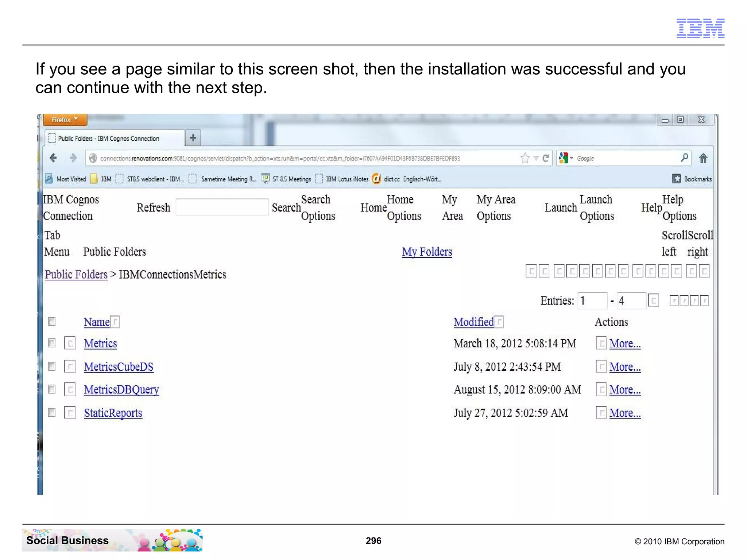The height and width of the screenshot is (560, 747).
Task: Open a new browser tab
Action: (193, 138)
